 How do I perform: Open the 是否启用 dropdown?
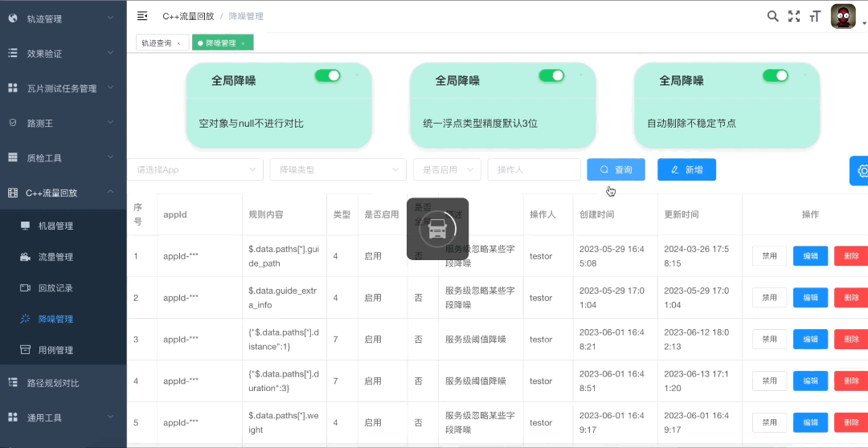(448, 169)
